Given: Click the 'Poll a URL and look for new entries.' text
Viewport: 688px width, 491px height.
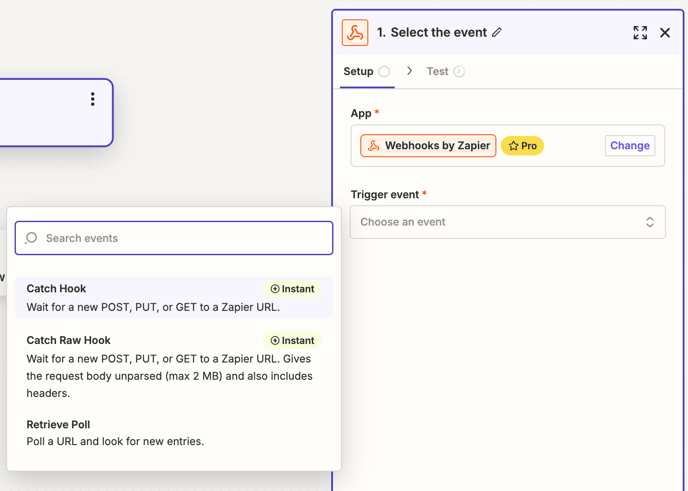Looking at the screenshot, I should [115, 441].
